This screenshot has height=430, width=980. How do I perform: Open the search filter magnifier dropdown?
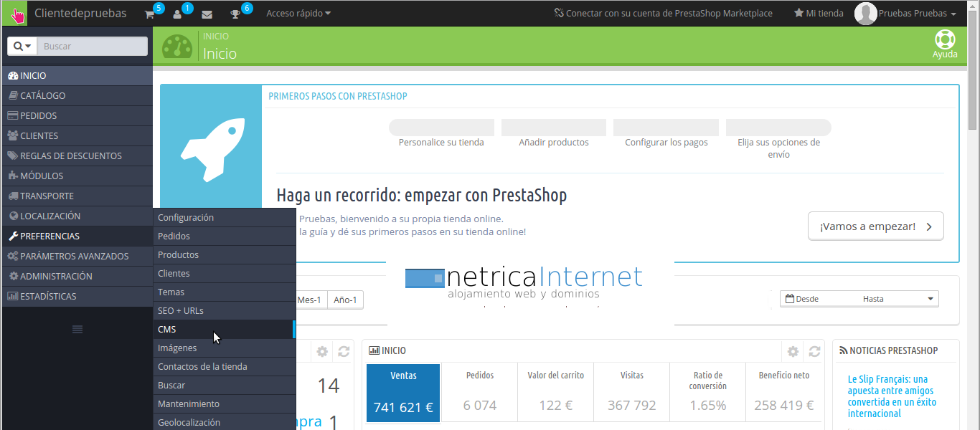coord(22,46)
